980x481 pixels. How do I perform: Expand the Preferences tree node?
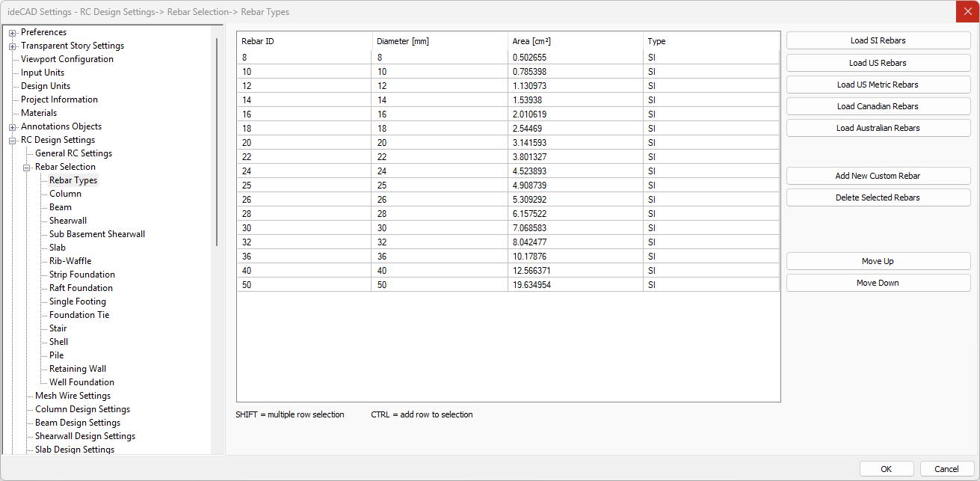tap(12, 33)
